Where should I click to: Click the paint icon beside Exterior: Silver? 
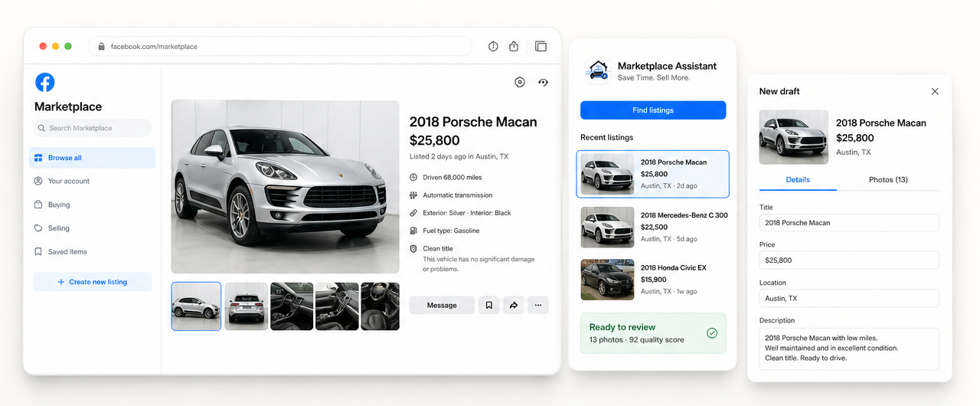[x=413, y=213]
